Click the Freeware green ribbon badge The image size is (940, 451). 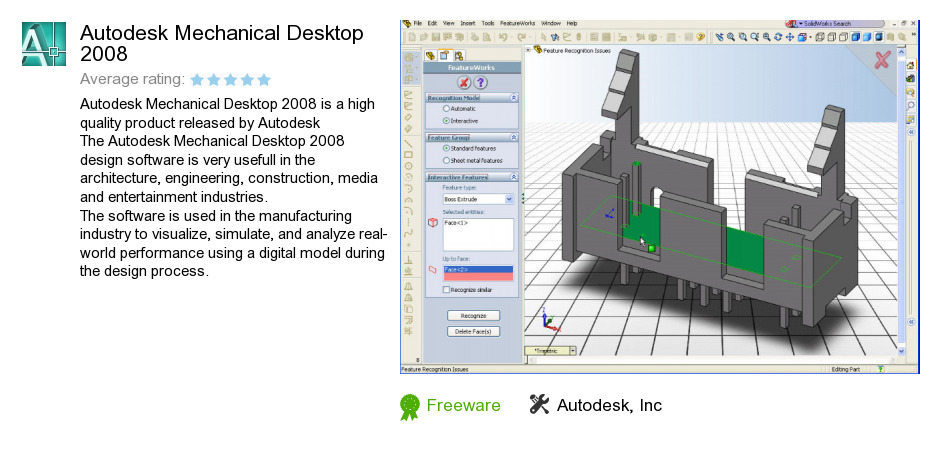409,407
